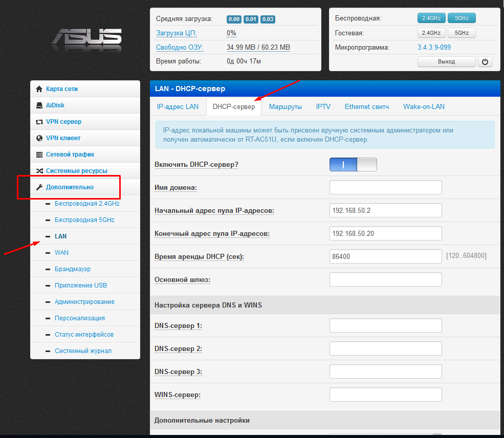Click the power icon button
504x438 pixels.
485,61
